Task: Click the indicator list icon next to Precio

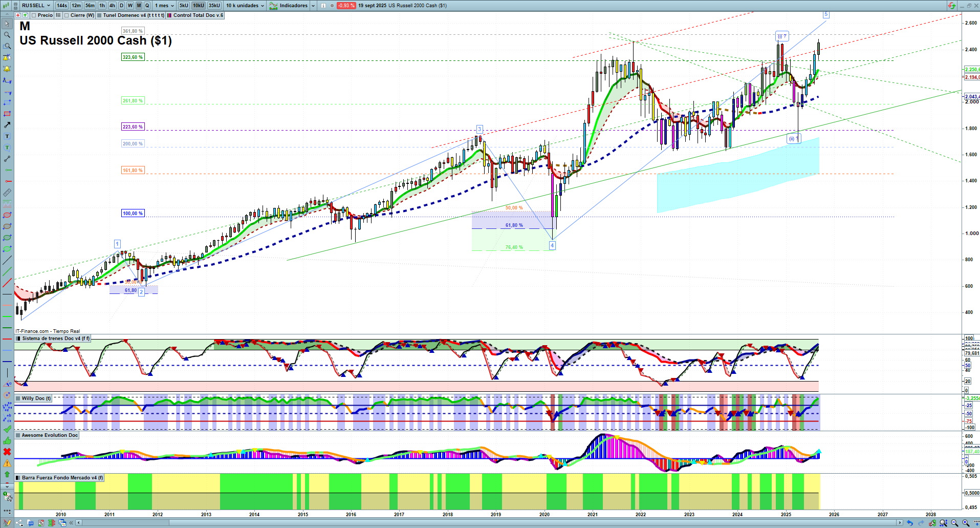Action: tap(58, 15)
